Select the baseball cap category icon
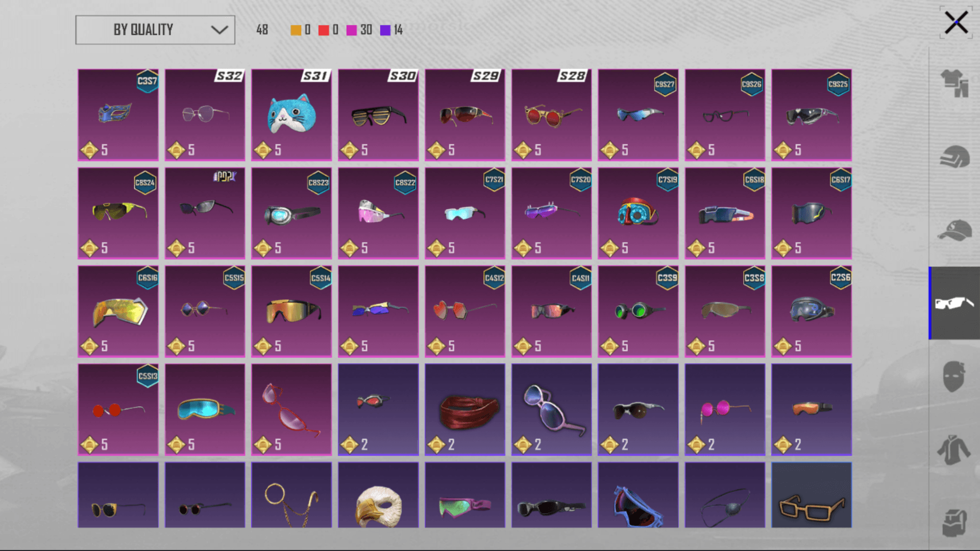 [x=954, y=230]
